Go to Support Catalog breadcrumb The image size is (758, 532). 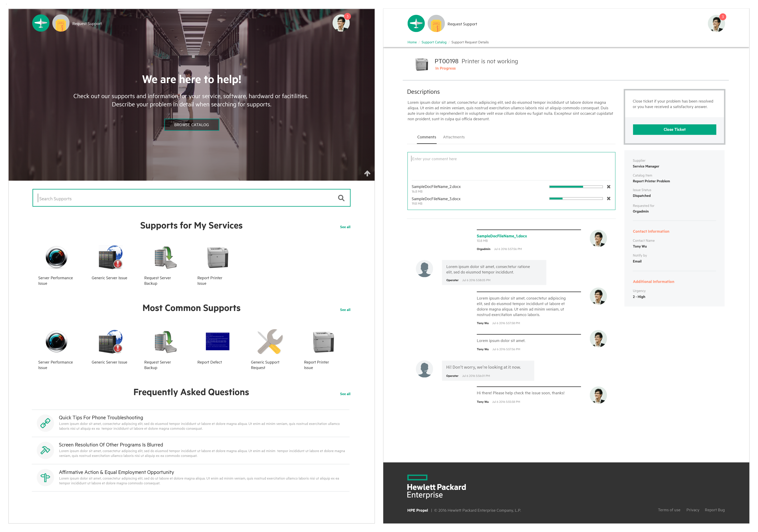click(434, 42)
